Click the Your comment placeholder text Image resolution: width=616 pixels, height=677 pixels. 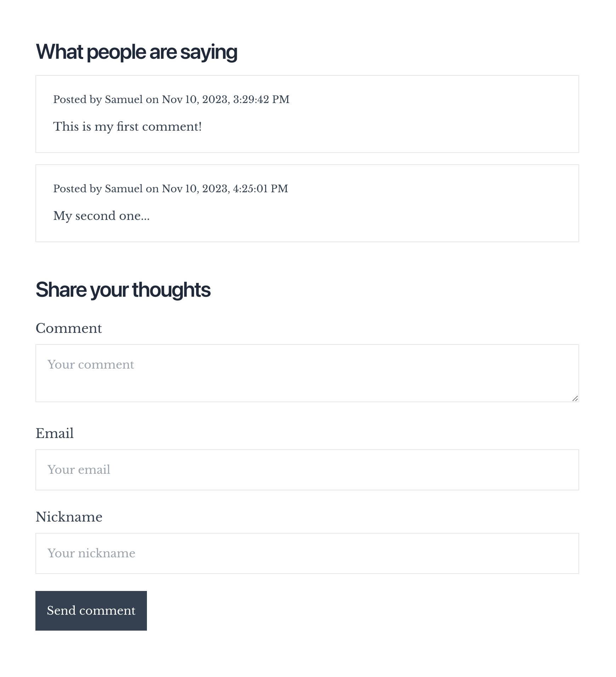click(91, 364)
